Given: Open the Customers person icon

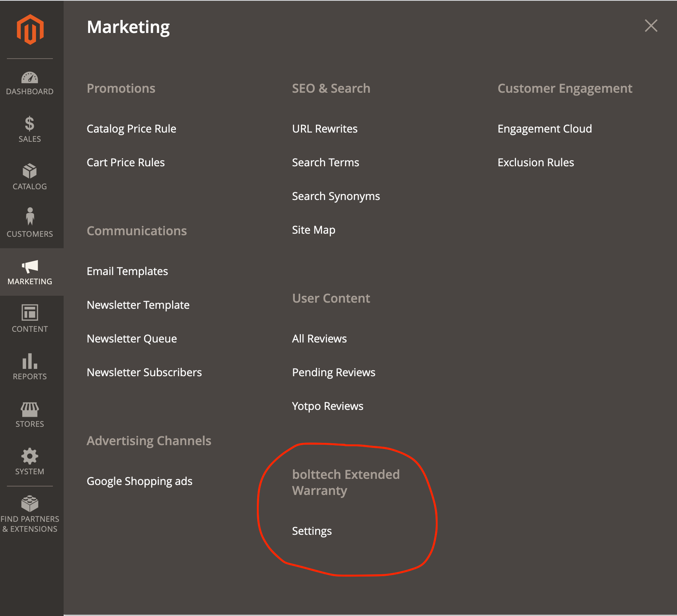Looking at the screenshot, I should [30, 216].
